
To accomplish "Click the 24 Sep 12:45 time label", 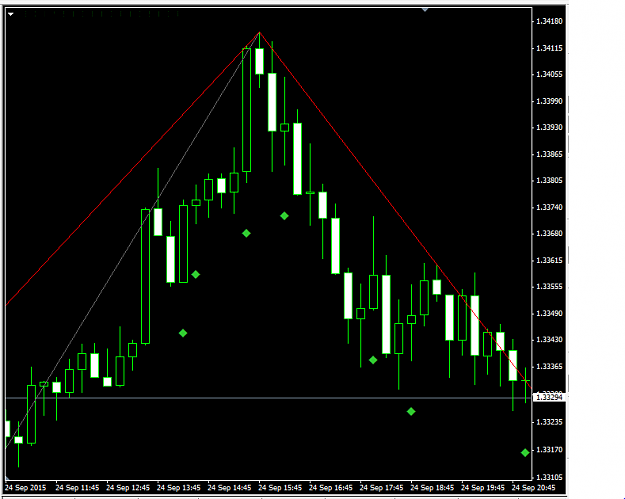I will click(x=128, y=488).
